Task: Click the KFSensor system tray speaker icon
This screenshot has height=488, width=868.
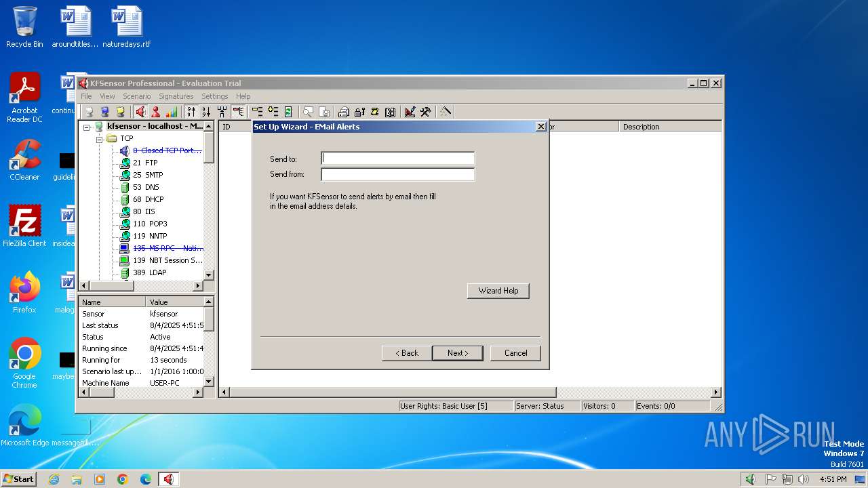Action: pyautogui.click(x=750, y=479)
